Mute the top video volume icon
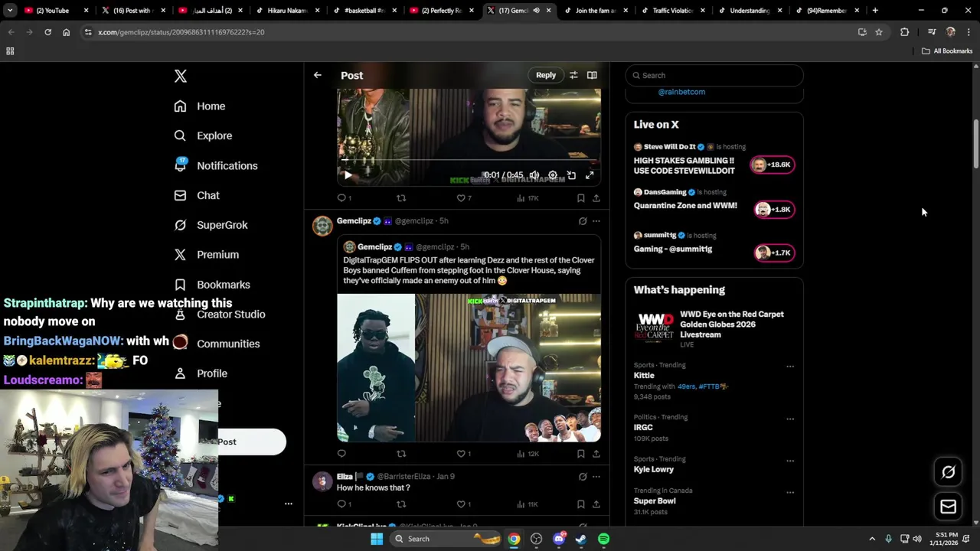 [534, 175]
